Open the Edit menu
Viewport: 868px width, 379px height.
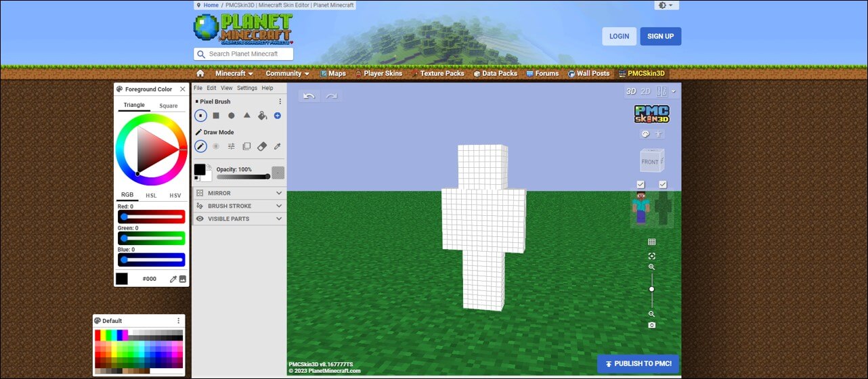(212, 88)
